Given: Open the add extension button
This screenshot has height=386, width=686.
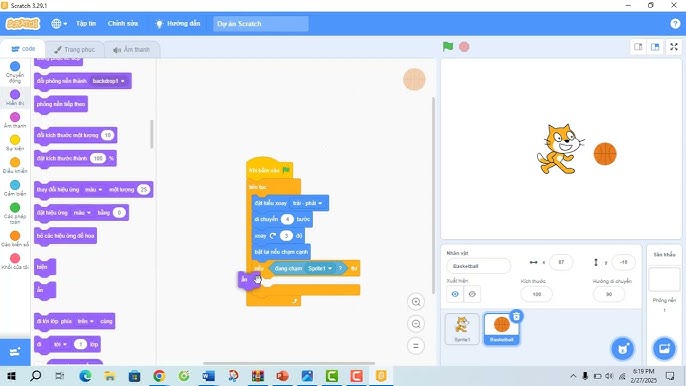Looking at the screenshot, I should click(x=15, y=352).
